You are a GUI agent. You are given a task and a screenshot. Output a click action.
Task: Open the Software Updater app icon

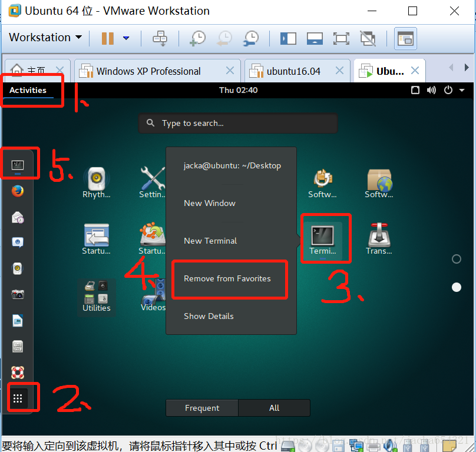tap(322, 183)
